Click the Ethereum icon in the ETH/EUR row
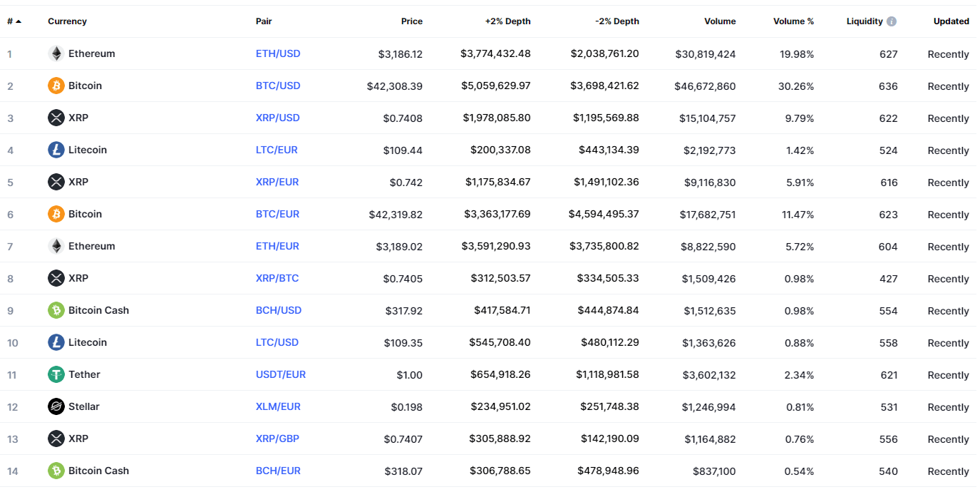Image resolution: width=980 pixels, height=492 pixels. [x=56, y=246]
